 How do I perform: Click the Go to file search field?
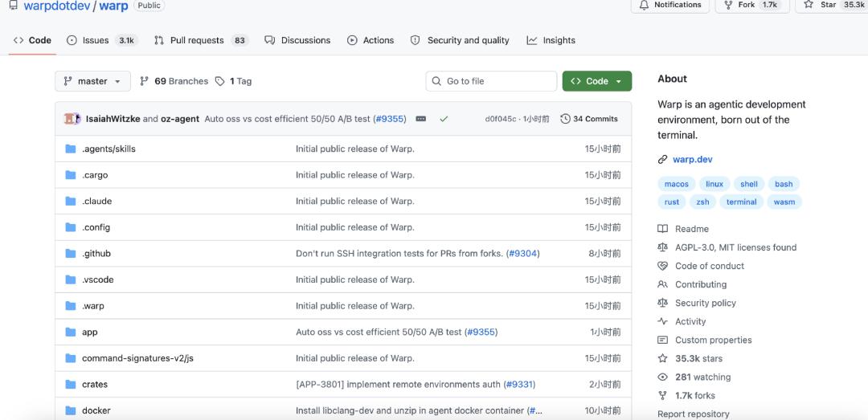[491, 81]
